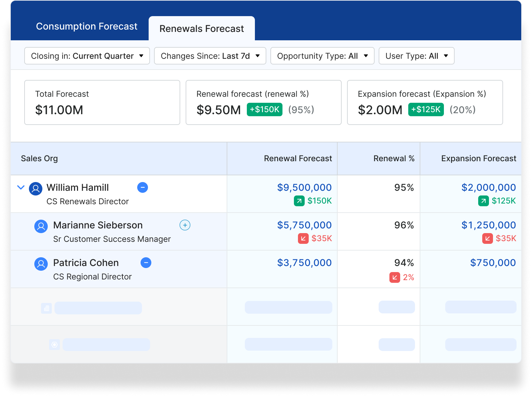The width and height of the screenshot is (532, 397).
Task: Open the $5,750,000 renewal forecast link
Action: tap(304, 225)
